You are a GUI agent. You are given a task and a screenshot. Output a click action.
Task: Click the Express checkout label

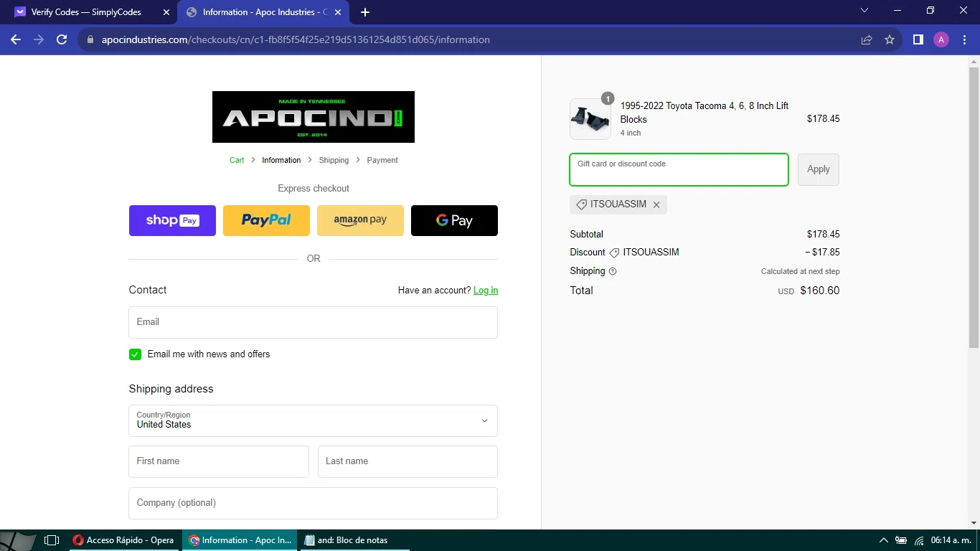tap(314, 189)
